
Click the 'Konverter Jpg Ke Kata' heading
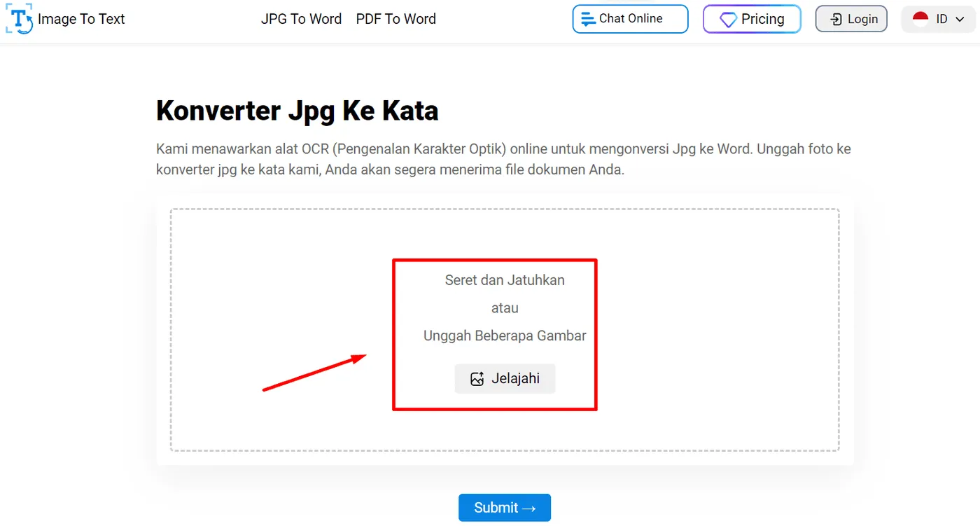[297, 111]
